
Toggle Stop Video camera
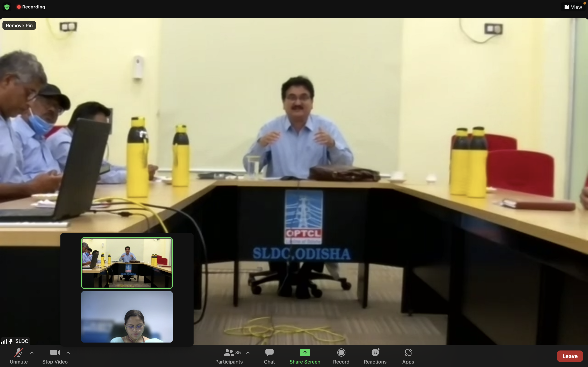[55, 353]
